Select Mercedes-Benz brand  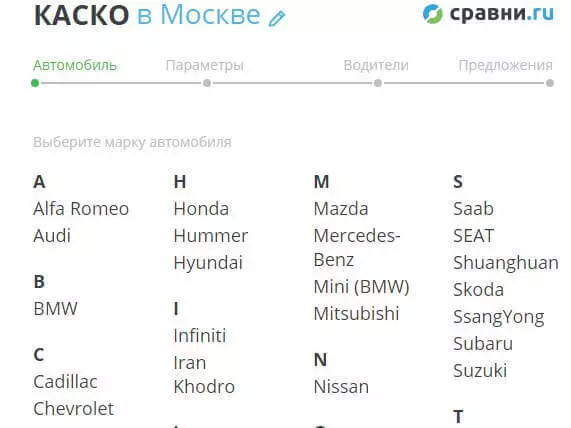pyautogui.click(x=357, y=248)
